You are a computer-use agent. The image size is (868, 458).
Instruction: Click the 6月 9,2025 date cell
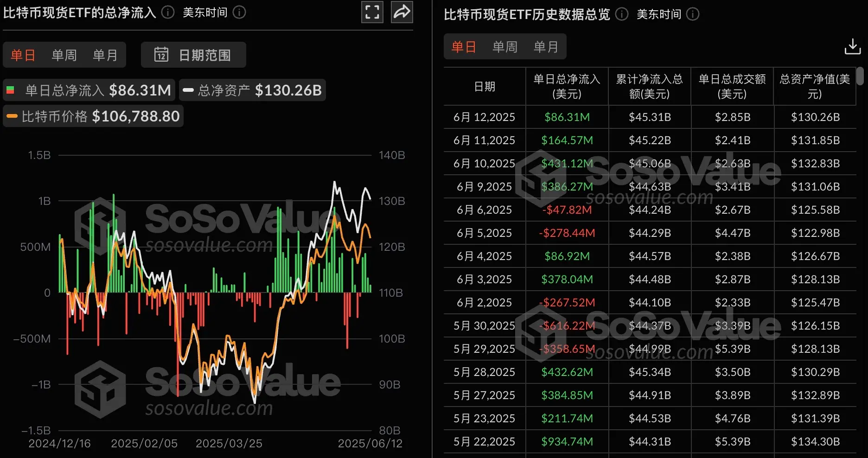click(x=485, y=187)
